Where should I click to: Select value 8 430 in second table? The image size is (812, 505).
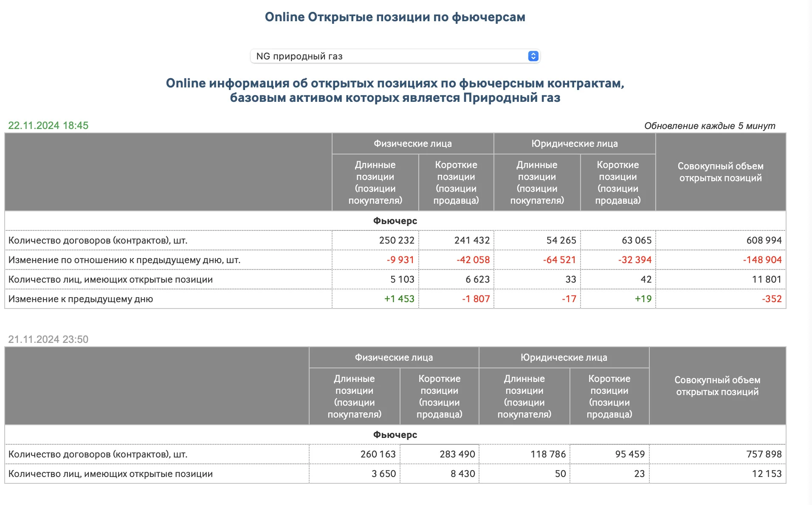coord(463,474)
